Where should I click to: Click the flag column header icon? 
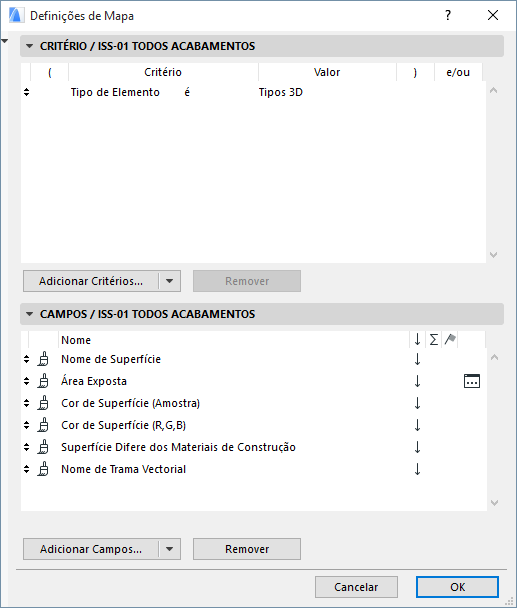point(450,340)
